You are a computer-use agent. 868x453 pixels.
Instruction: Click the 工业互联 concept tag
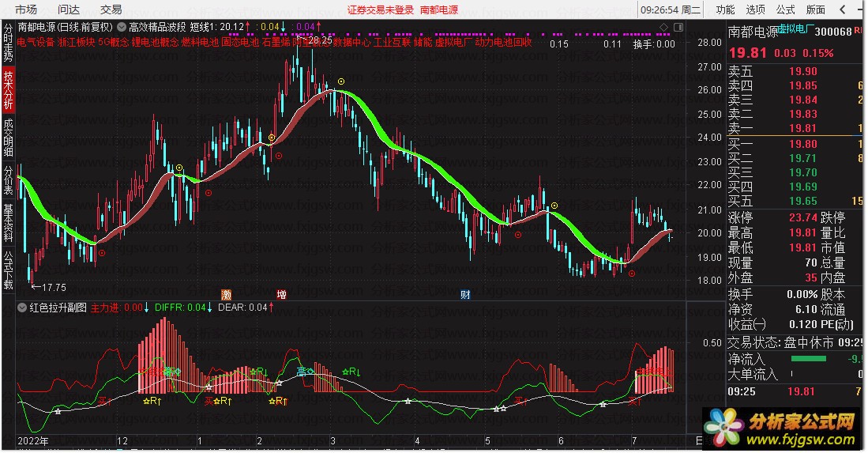[x=392, y=42]
